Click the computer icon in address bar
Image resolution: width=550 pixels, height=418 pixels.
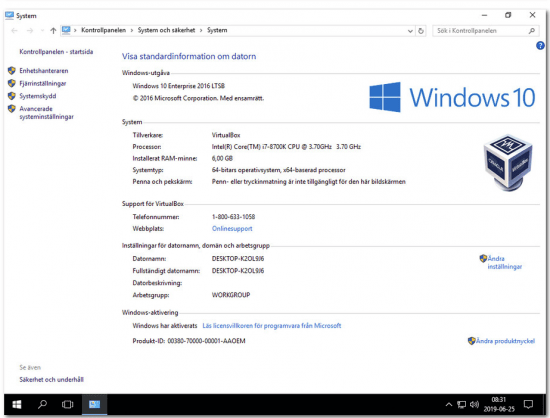[x=66, y=30]
